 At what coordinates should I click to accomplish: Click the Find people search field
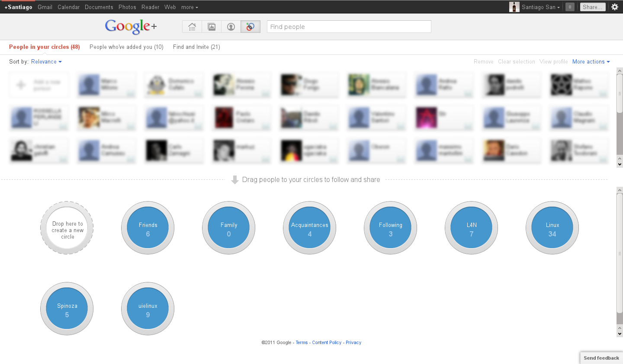(349, 27)
